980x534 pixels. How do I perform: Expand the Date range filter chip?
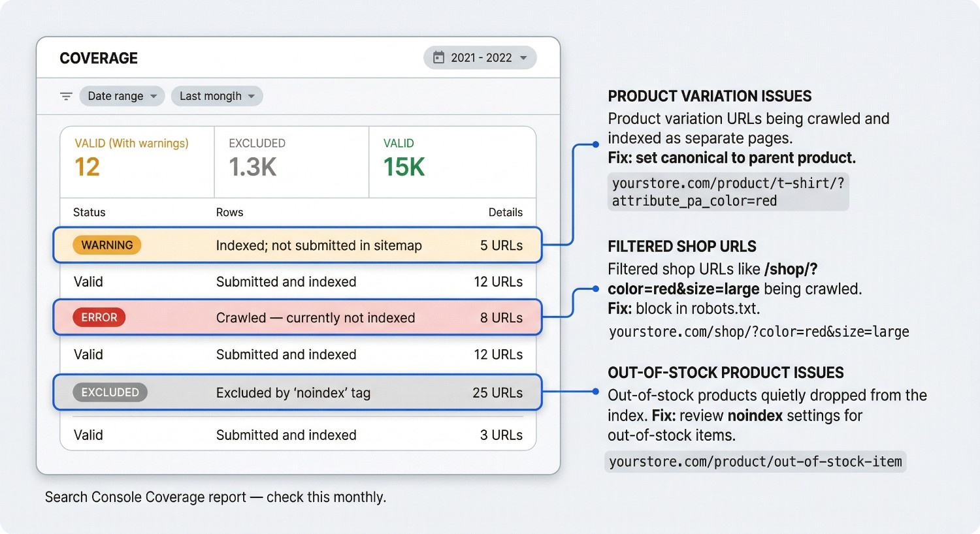coord(122,96)
